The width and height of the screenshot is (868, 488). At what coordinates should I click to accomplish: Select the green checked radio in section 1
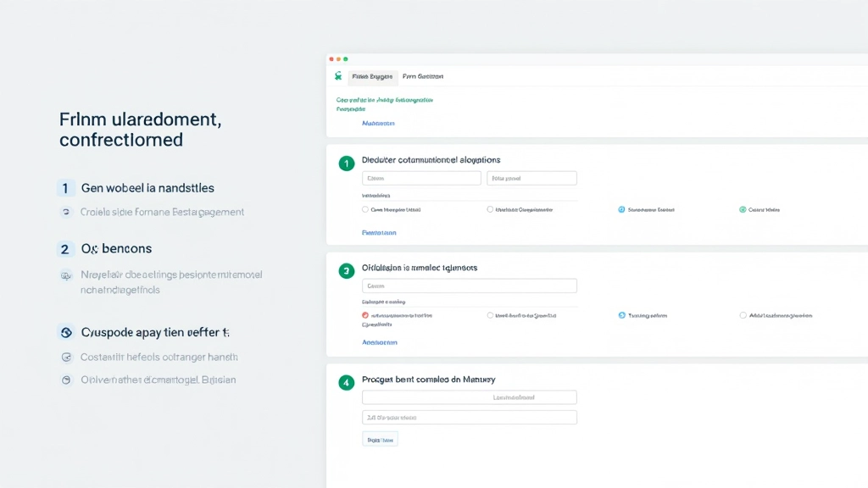coord(743,209)
